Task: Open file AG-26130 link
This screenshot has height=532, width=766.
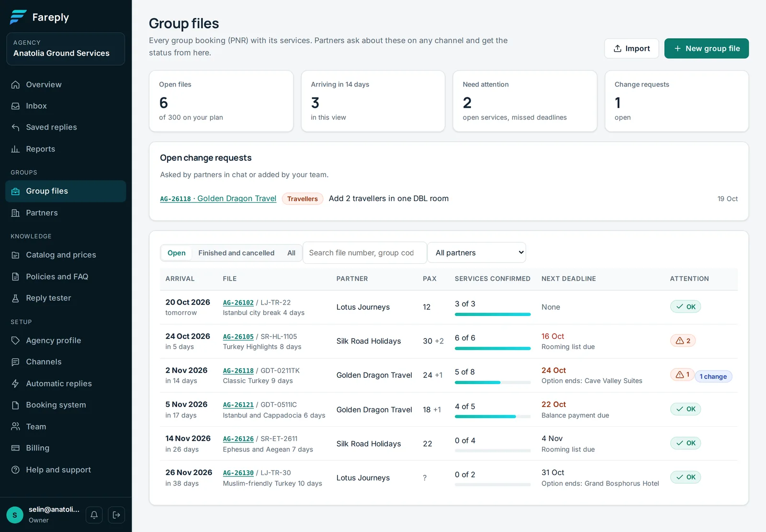Action: 238,473
